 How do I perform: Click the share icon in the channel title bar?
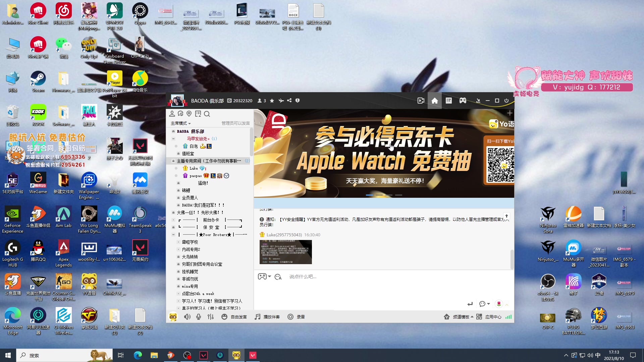289,101
